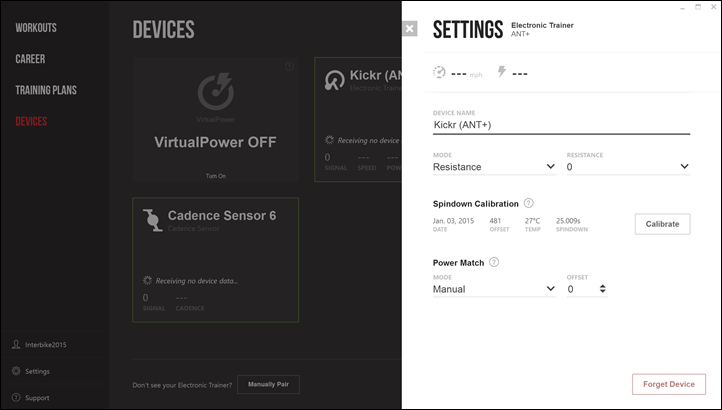Viewport: 722px width, 410px height.
Task: Click the VirtualPower OFF heading
Action: point(215,142)
